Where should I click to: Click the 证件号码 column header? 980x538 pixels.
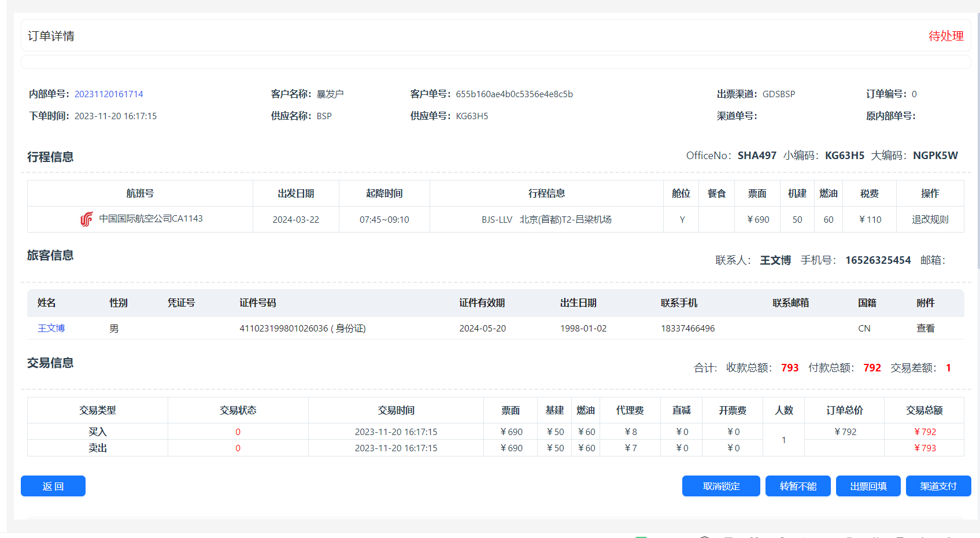[x=257, y=303]
